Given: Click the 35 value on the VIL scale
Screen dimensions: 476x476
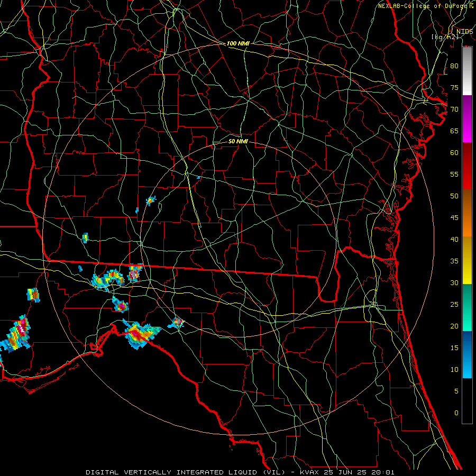Looking at the screenshot, I should coord(454,261).
